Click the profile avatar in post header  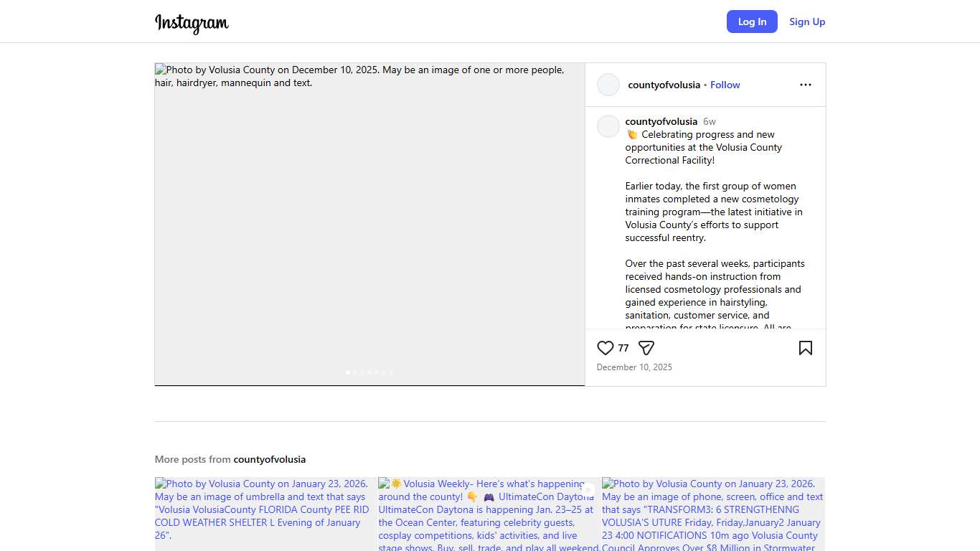[x=608, y=85]
